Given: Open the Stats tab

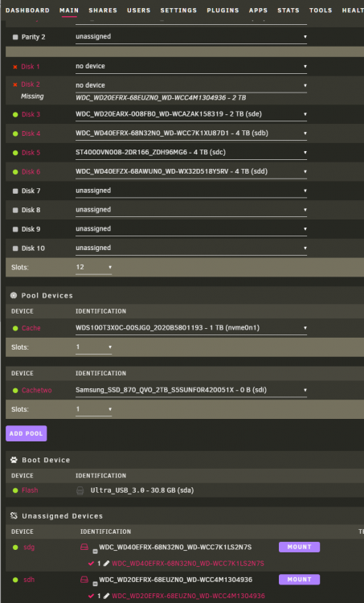Looking at the screenshot, I should coord(288,10).
